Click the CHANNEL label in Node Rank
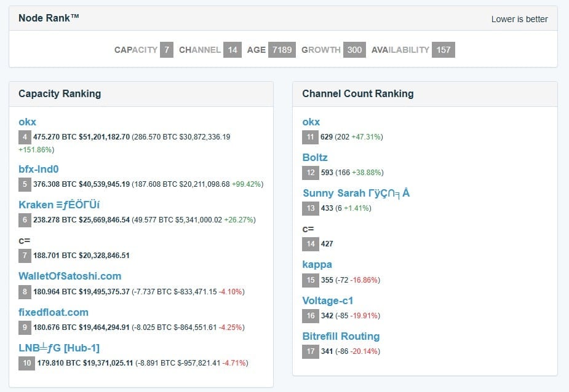This screenshot has height=392, width=569. [199, 50]
